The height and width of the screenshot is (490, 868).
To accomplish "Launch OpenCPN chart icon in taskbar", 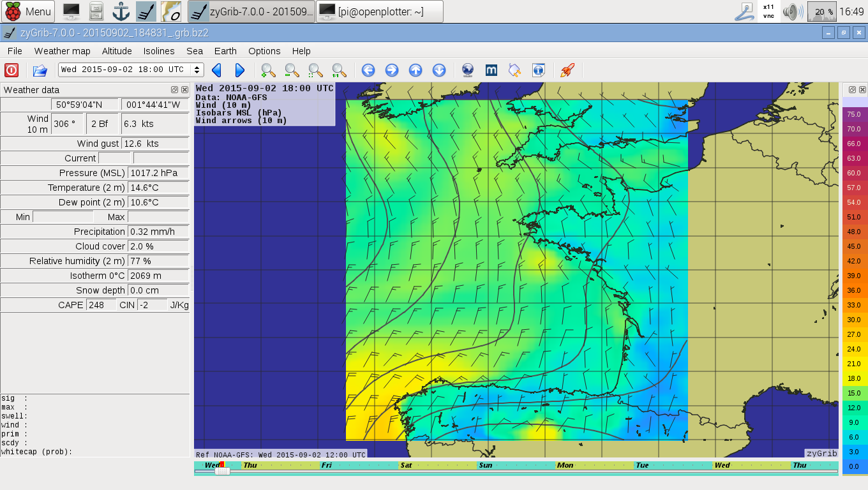I will (x=170, y=11).
